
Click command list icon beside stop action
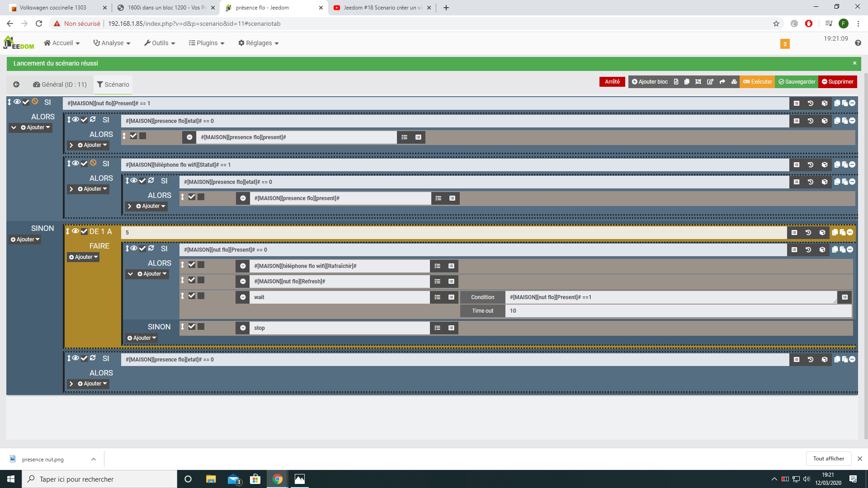(x=437, y=328)
